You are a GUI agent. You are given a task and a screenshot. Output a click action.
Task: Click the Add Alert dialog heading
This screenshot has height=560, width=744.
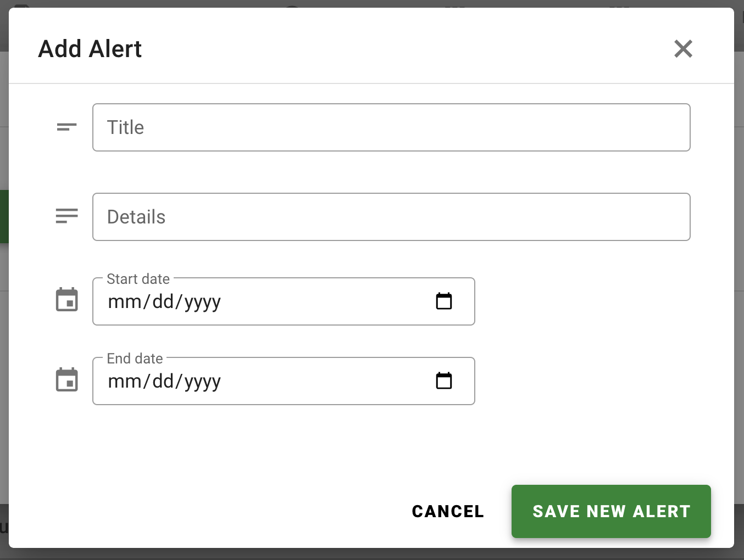pyautogui.click(x=90, y=49)
